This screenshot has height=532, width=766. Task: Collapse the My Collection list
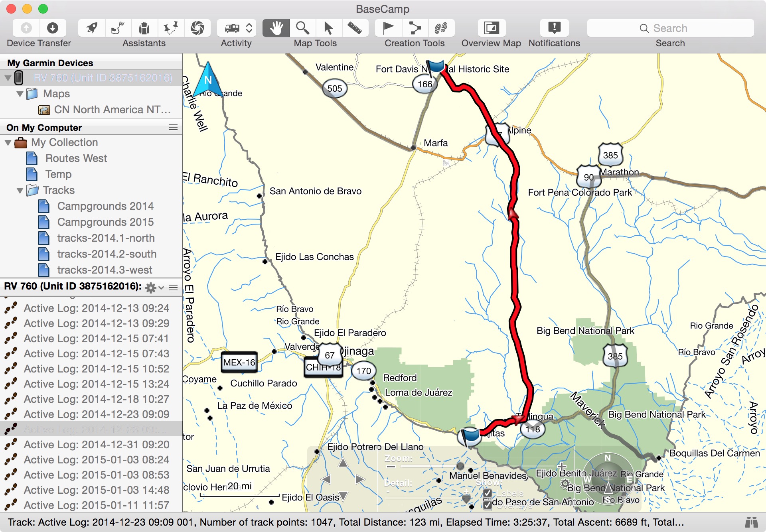[x=8, y=143]
